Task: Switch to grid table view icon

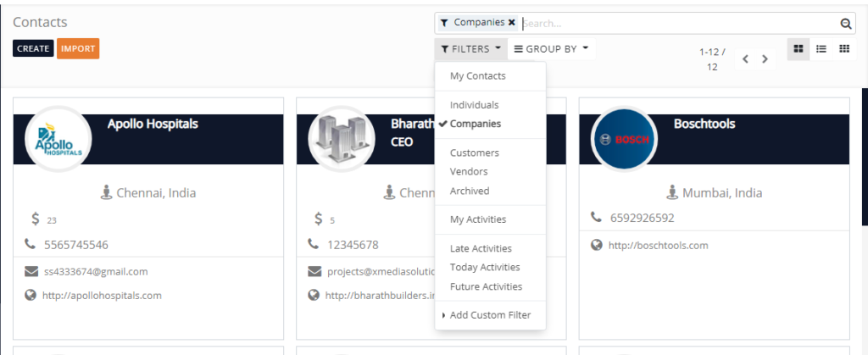Action: [x=844, y=48]
